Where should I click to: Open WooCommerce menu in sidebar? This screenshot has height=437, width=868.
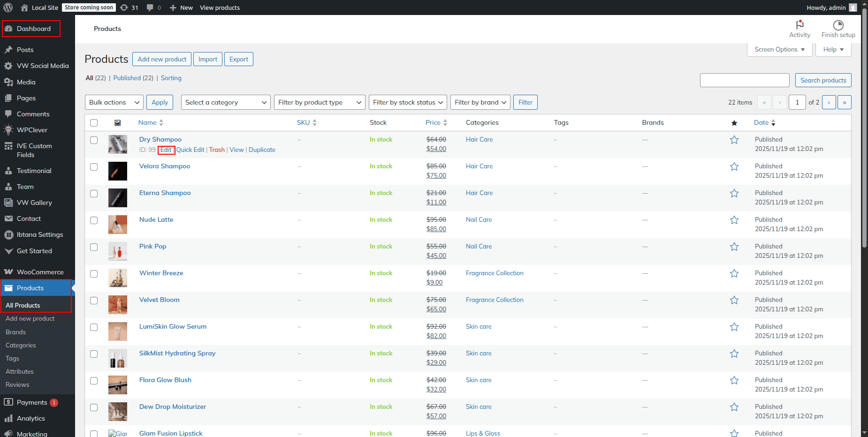coord(40,272)
